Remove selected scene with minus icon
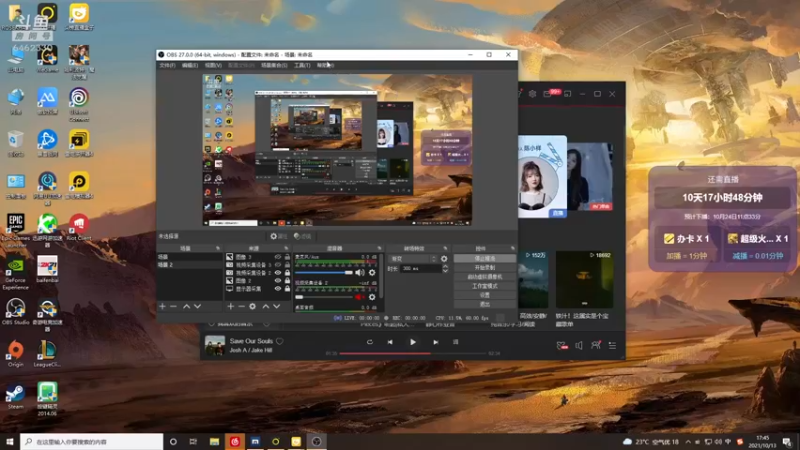The height and width of the screenshot is (450, 800). tap(173, 306)
